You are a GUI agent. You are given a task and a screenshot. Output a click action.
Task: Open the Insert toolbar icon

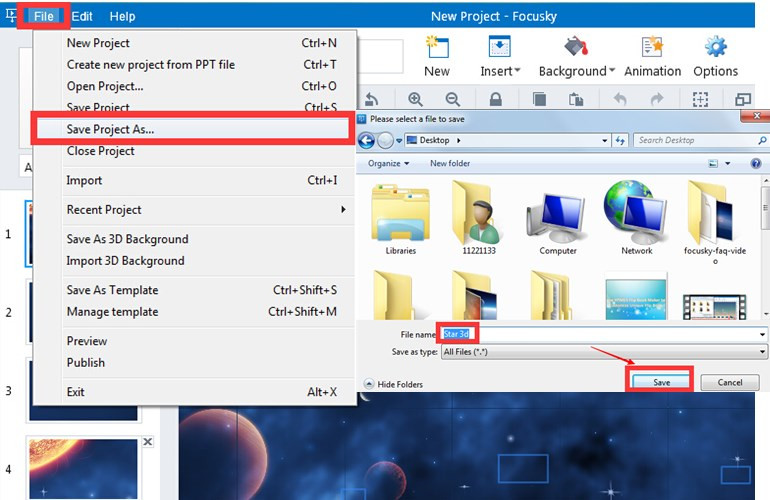[499, 48]
